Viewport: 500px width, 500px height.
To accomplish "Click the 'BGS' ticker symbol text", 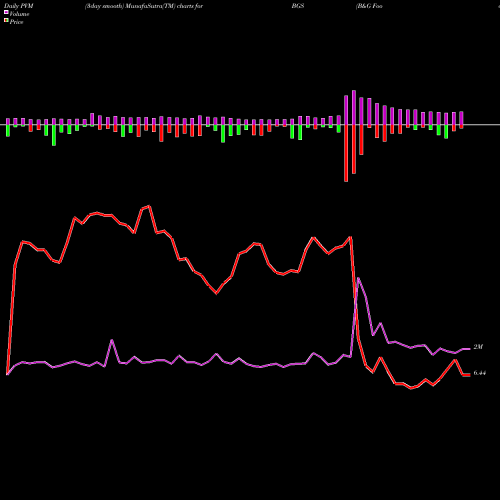I will click(298, 6).
